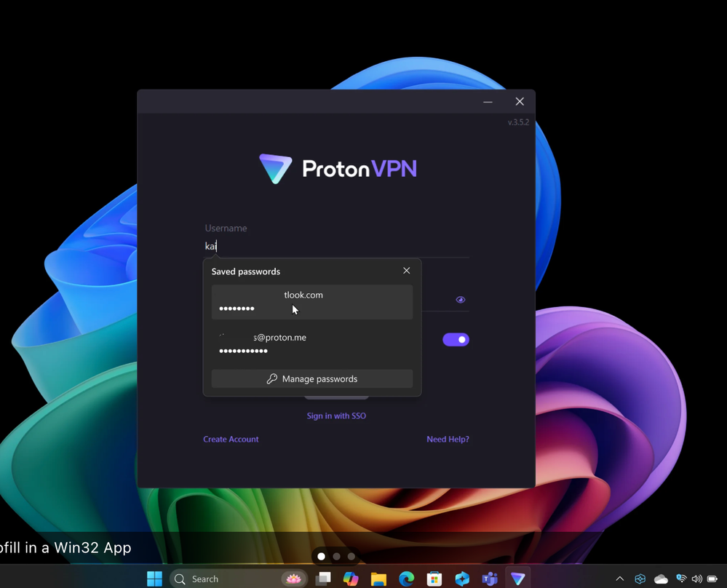Screen dimensions: 727x588
Task: Select the third carousel page dot
Action: 351,557
